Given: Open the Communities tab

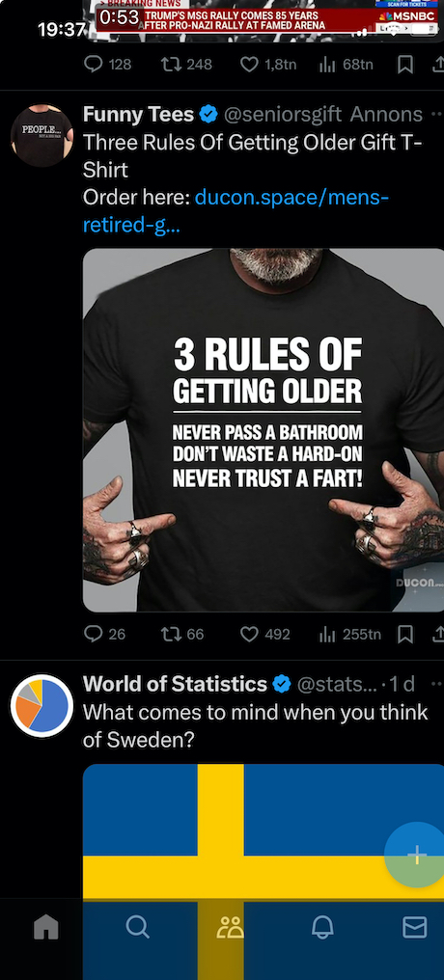Looking at the screenshot, I should tap(230, 927).
